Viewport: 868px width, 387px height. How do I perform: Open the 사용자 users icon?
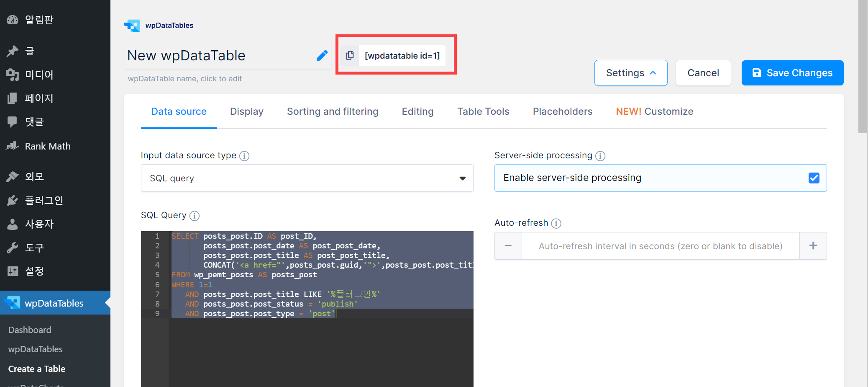[13, 224]
